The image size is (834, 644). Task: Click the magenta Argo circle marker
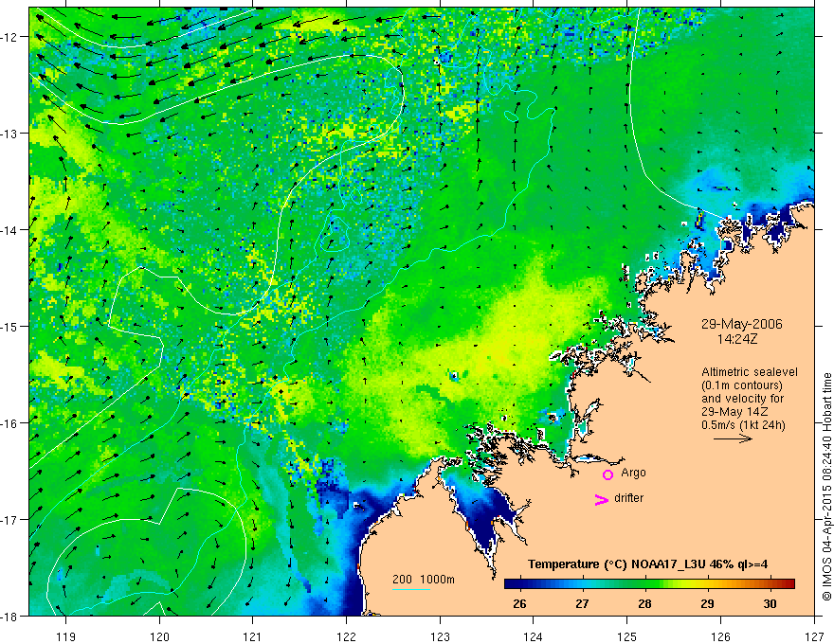(x=607, y=474)
